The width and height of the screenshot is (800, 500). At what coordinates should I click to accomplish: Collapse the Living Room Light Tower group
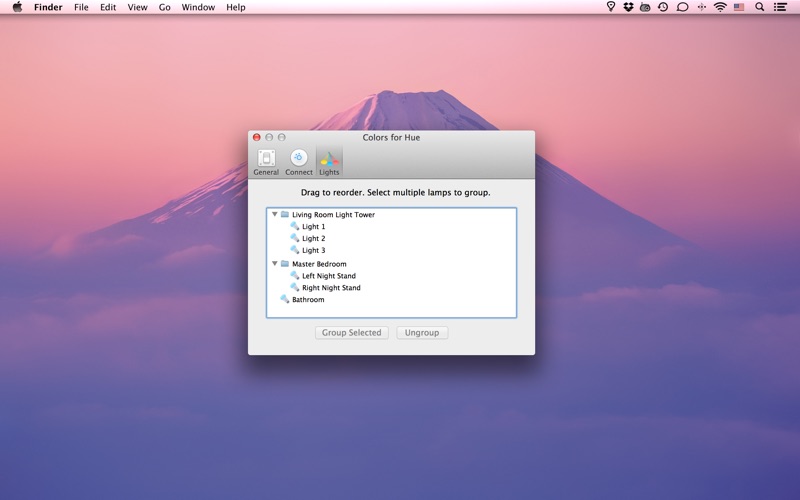274,214
